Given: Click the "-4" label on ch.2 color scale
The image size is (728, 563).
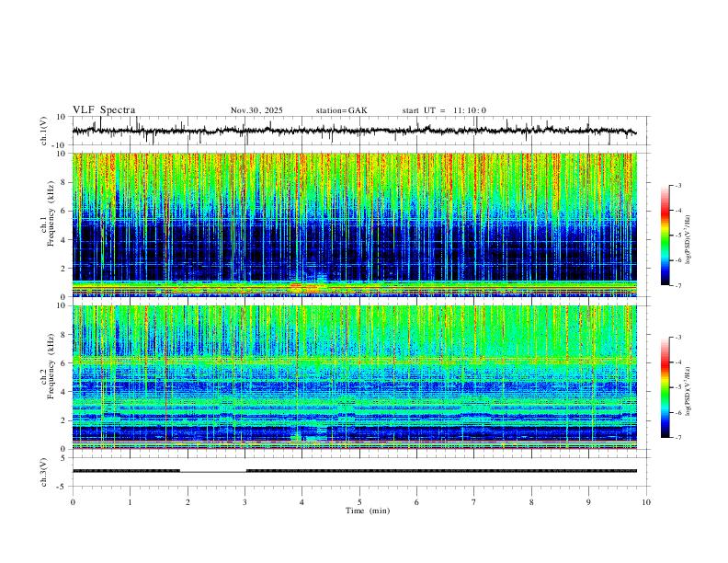Looking at the screenshot, I should 677,362.
